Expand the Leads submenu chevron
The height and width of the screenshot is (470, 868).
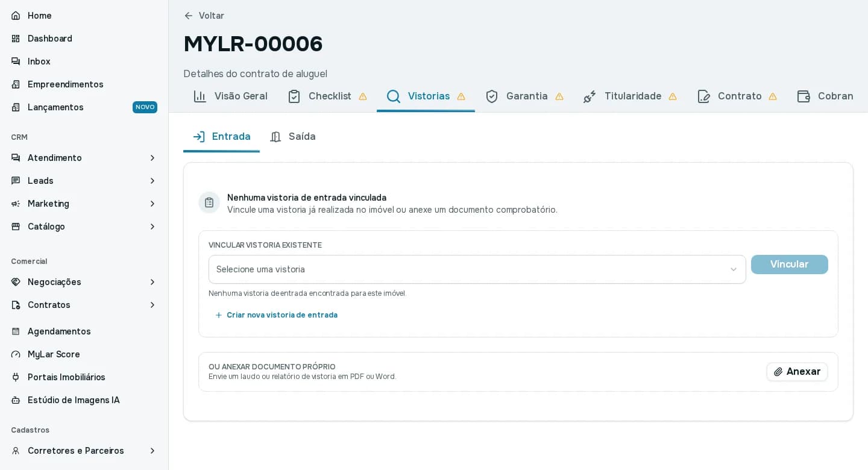pyautogui.click(x=153, y=181)
